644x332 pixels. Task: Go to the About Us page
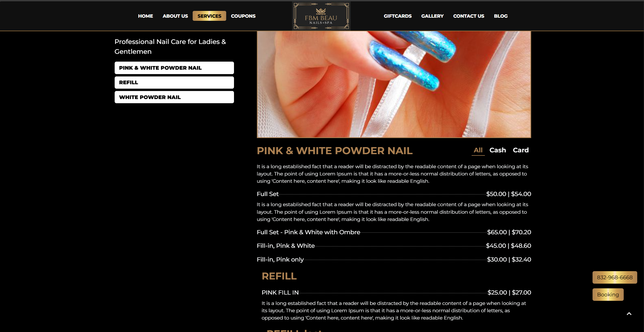[175, 16]
